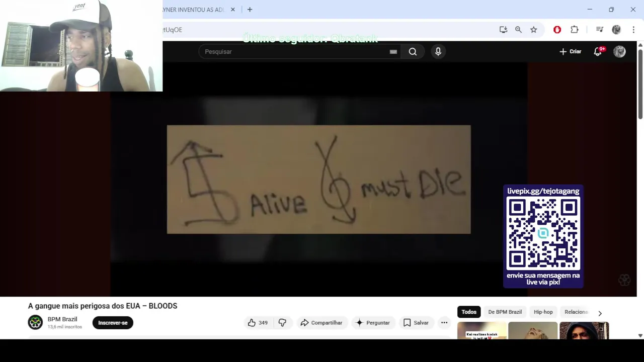Select the De BPM Brazil chip
644x362 pixels.
tap(505, 312)
